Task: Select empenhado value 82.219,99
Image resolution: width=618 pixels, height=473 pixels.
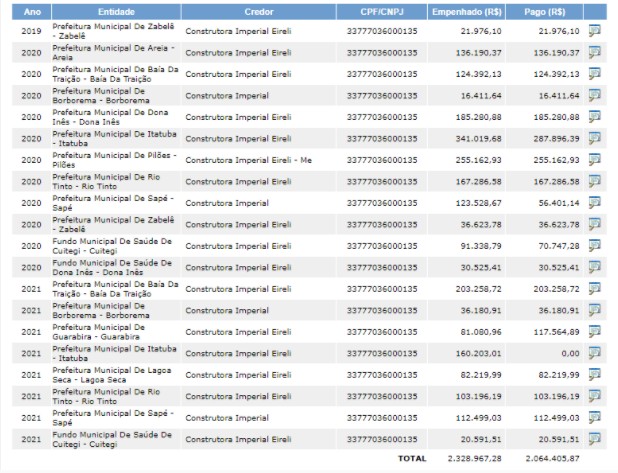Action: click(x=481, y=375)
